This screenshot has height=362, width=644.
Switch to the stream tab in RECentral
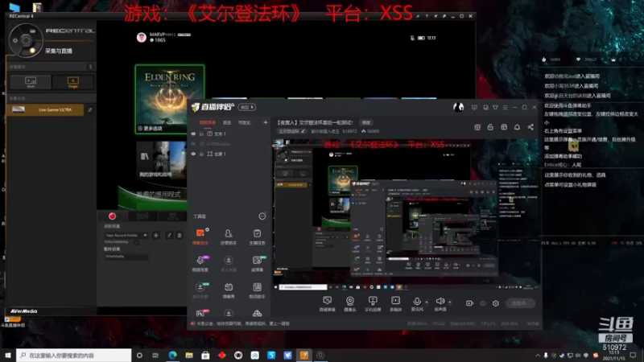142,216
